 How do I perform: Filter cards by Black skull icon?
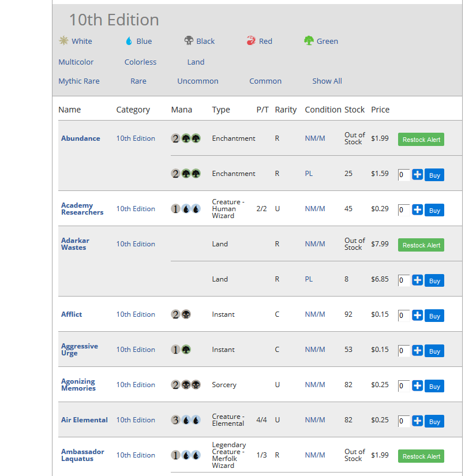coord(189,41)
